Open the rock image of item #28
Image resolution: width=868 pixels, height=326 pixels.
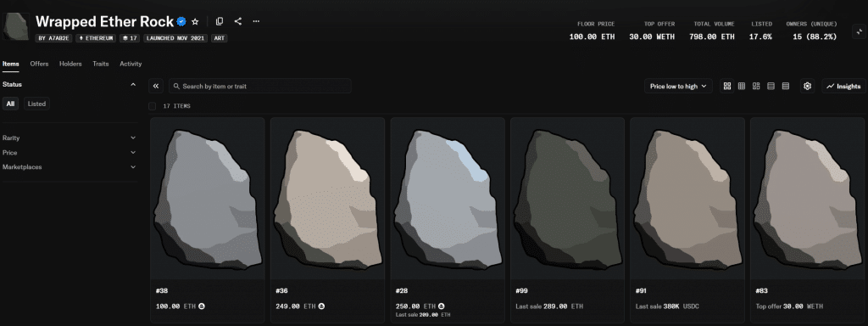pyautogui.click(x=448, y=199)
